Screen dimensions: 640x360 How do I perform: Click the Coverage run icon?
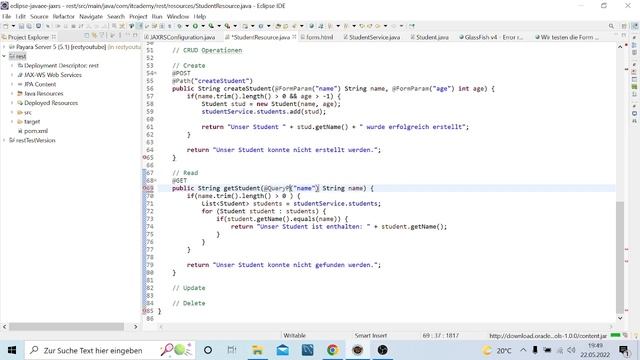coord(211,26)
